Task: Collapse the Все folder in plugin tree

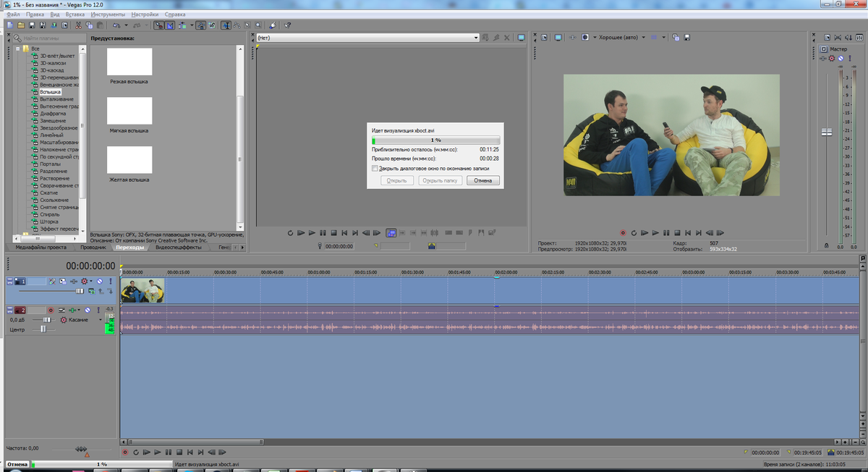Action: click(x=17, y=49)
